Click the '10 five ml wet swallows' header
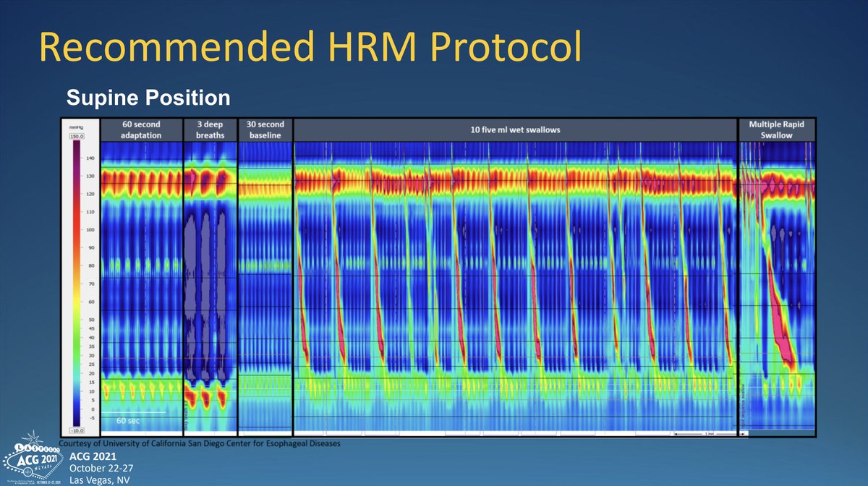The height and width of the screenshot is (486, 868). (514, 129)
